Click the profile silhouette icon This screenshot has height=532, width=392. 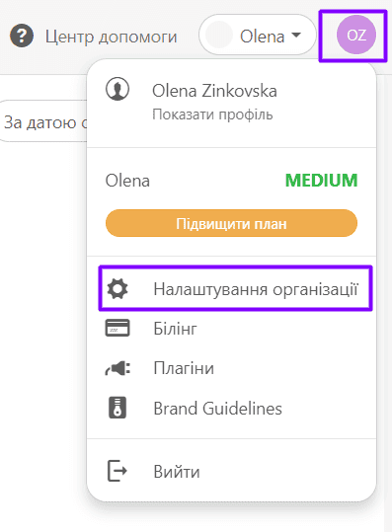(118, 89)
